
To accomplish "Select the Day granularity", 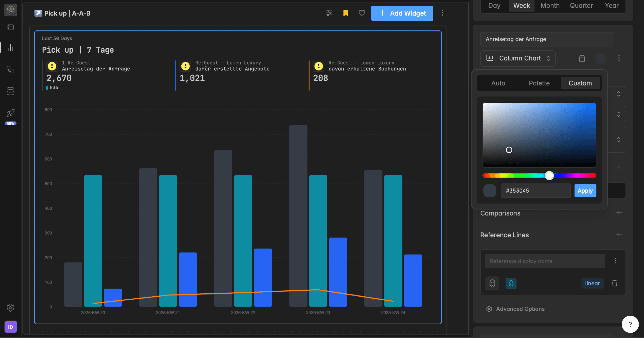I will click(494, 6).
